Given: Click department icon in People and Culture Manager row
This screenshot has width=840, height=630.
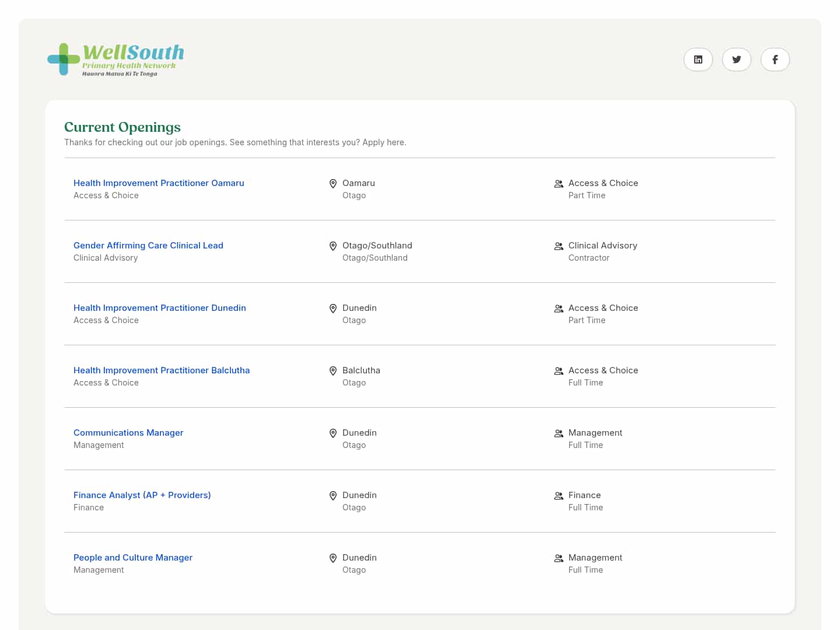Looking at the screenshot, I should 559,558.
